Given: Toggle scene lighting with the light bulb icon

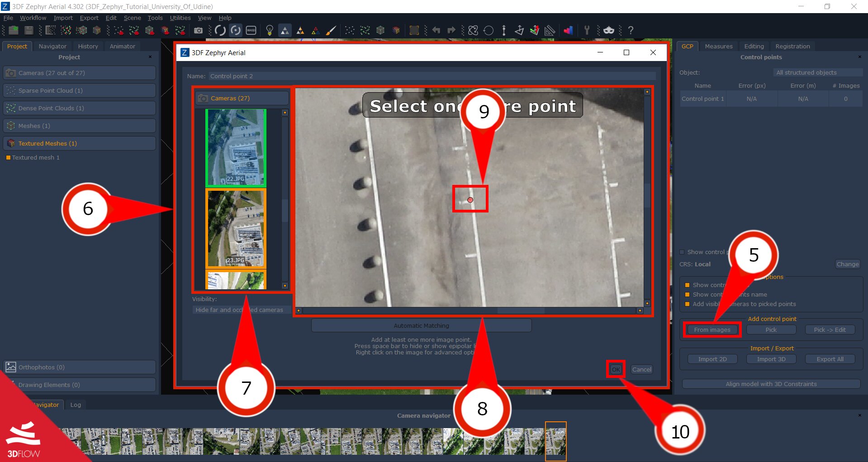Looking at the screenshot, I should coord(270,30).
